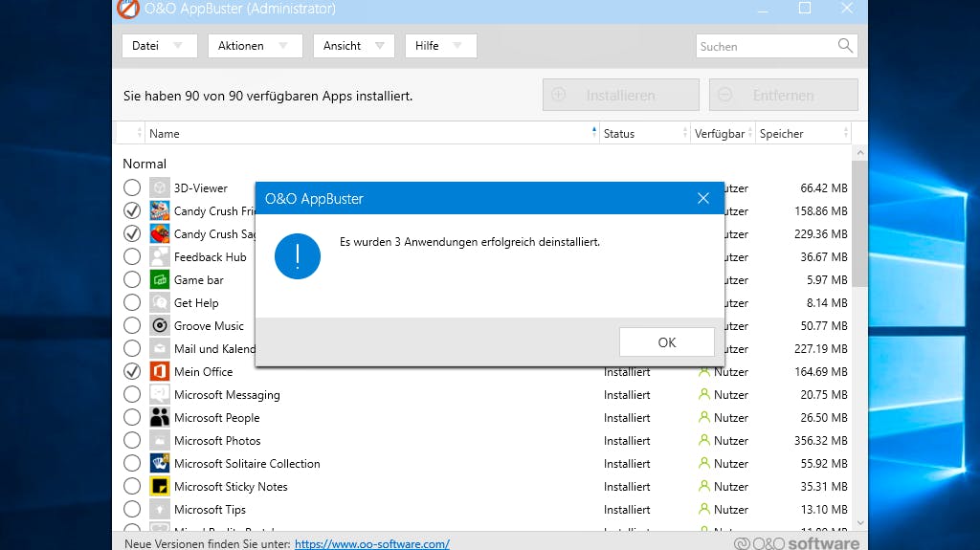The image size is (980, 550).
Task: Confirm the dialog with OK
Action: (x=667, y=342)
